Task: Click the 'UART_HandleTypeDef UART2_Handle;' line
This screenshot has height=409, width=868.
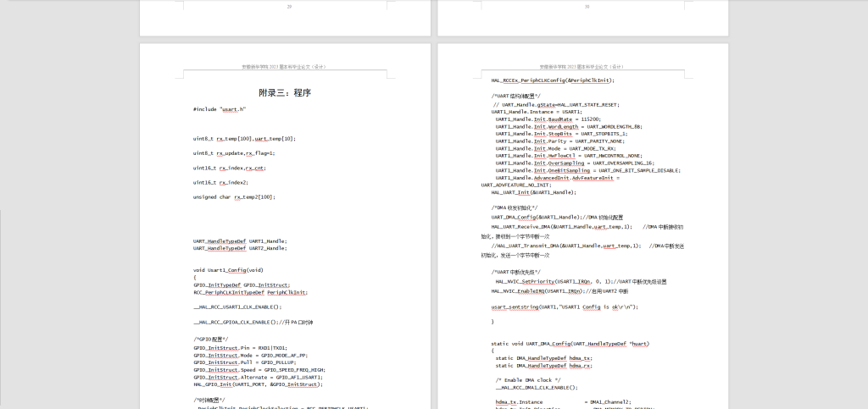Action: pyautogui.click(x=240, y=248)
